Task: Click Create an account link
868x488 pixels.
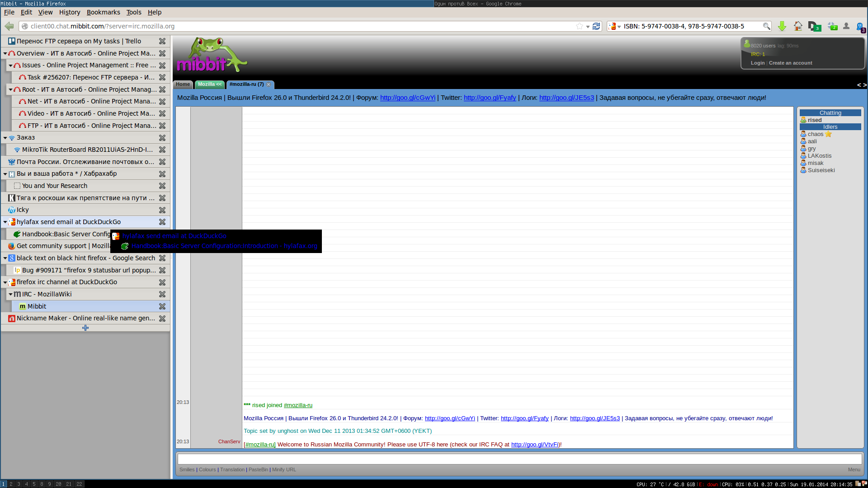Action: point(790,63)
